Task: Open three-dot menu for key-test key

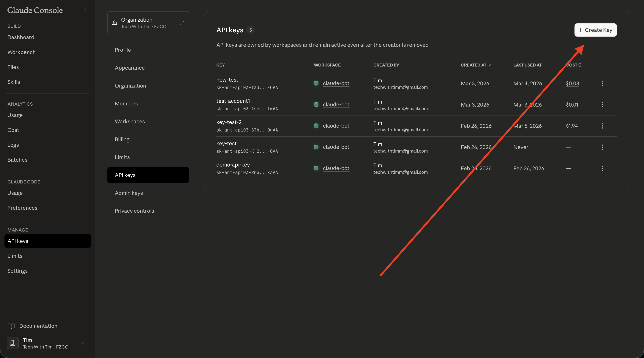Action: coord(602,147)
